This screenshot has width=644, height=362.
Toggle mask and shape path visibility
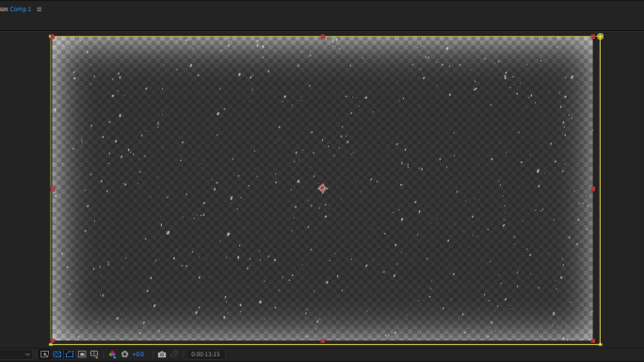[70, 354]
